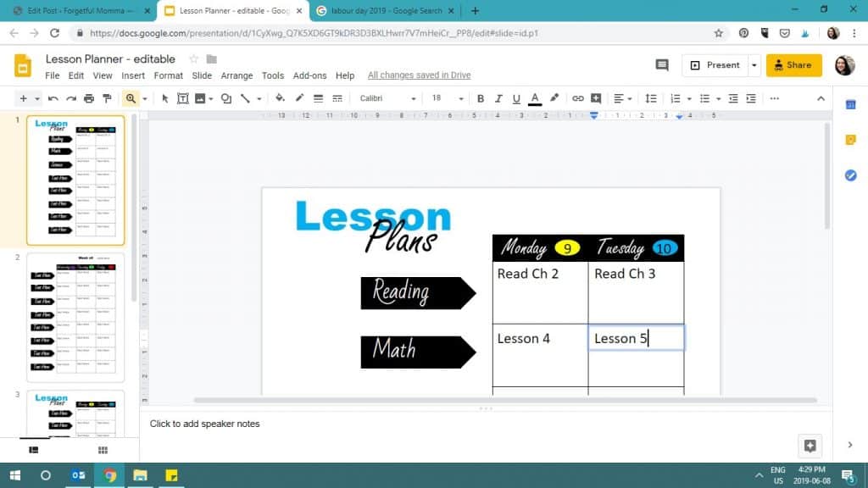868x488 pixels.
Task: Select the Line tool
Action: pos(247,97)
